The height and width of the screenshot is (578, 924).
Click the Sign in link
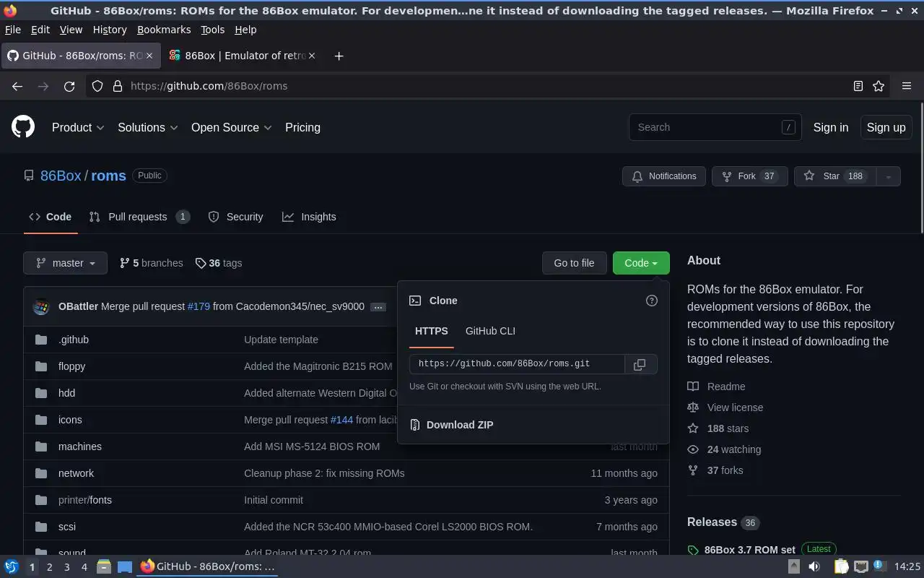click(x=831, y=127)
